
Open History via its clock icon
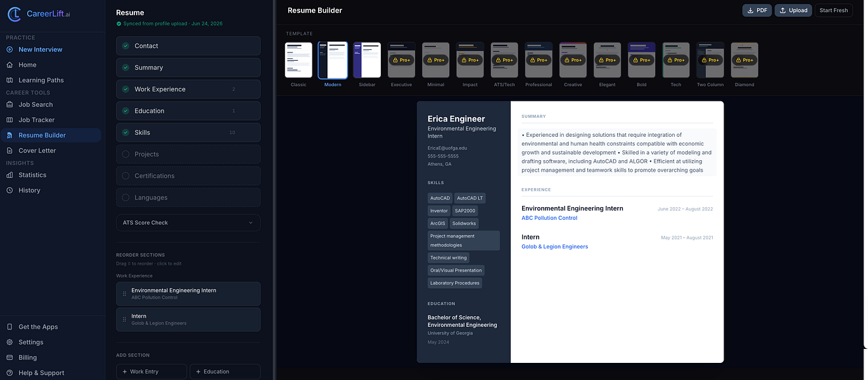tap(10, 190)
